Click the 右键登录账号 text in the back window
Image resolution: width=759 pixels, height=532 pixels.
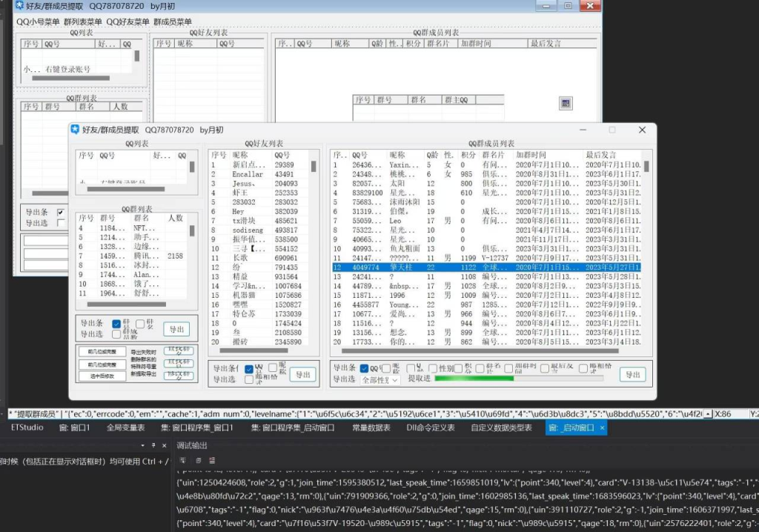point(67,69)
